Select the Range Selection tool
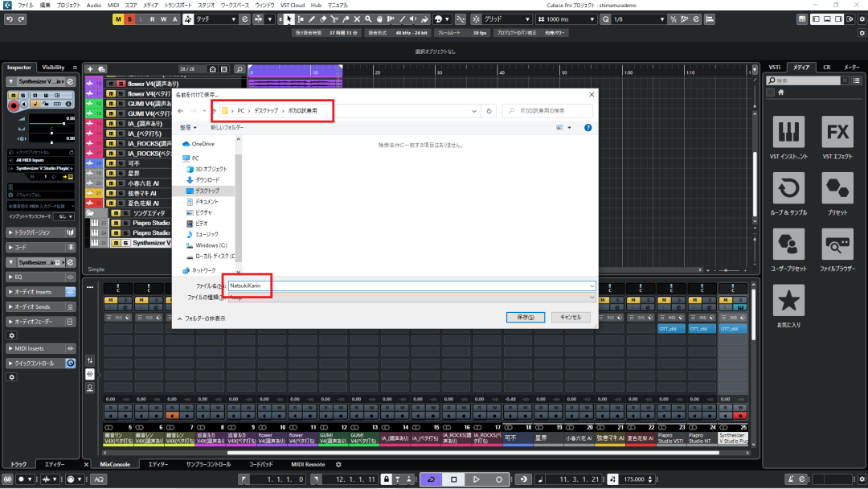868x489 pixels. pos(301,19)
